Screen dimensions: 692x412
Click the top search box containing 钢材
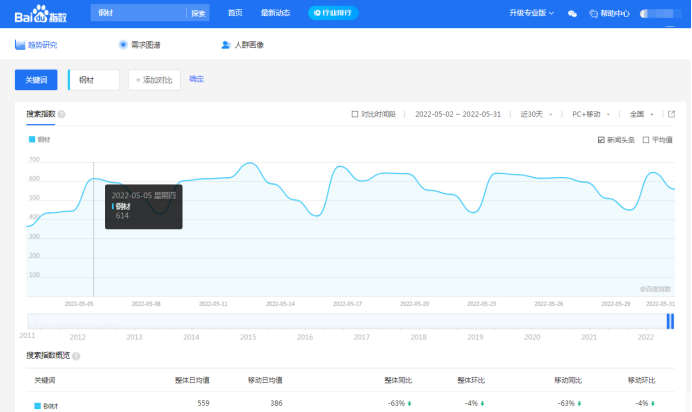(139, 13)
